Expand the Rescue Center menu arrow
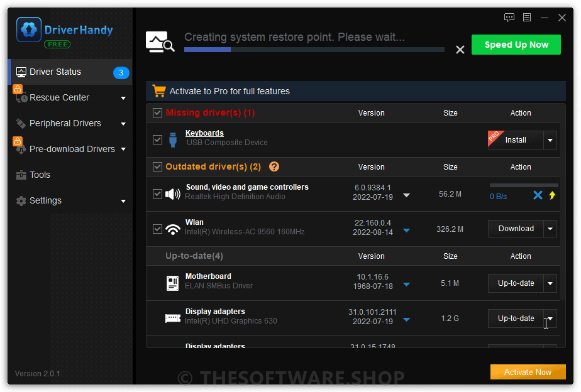The image size is (581, 392). point(123,98)
